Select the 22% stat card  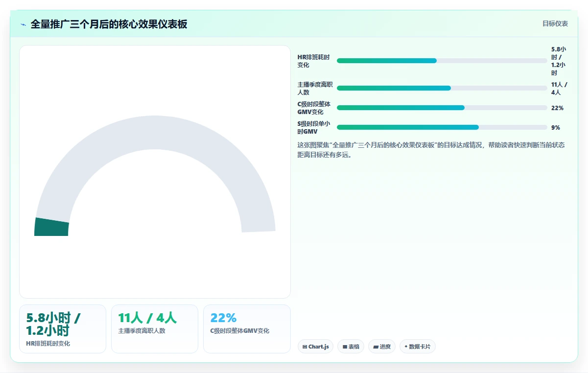pyautogui.click(x=247, y=329)
